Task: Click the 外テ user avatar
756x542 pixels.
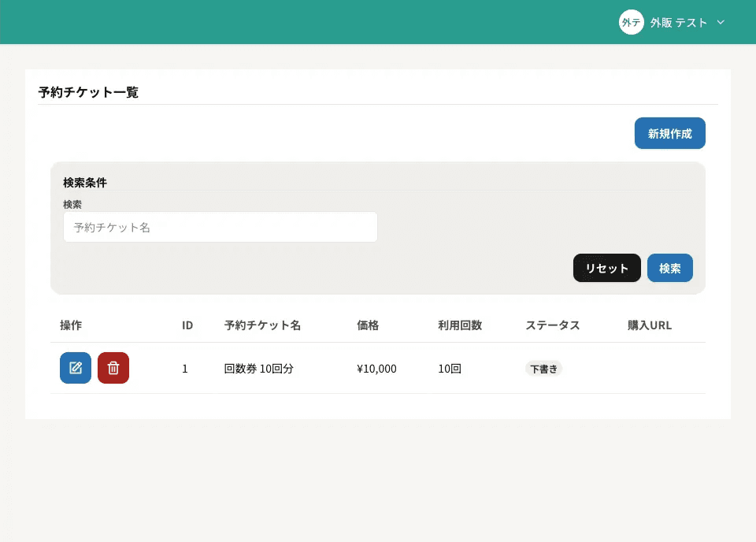Action: click(x=631, y=22)
